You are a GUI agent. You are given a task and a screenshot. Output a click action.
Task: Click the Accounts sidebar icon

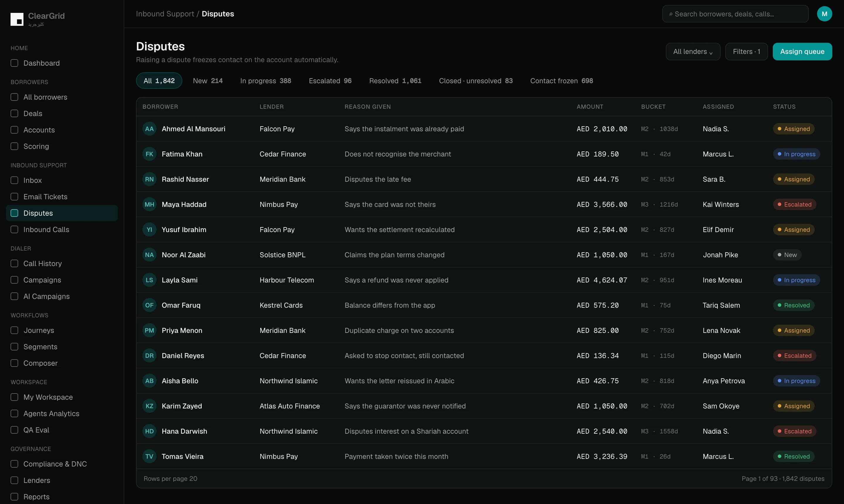coord(14,130)
